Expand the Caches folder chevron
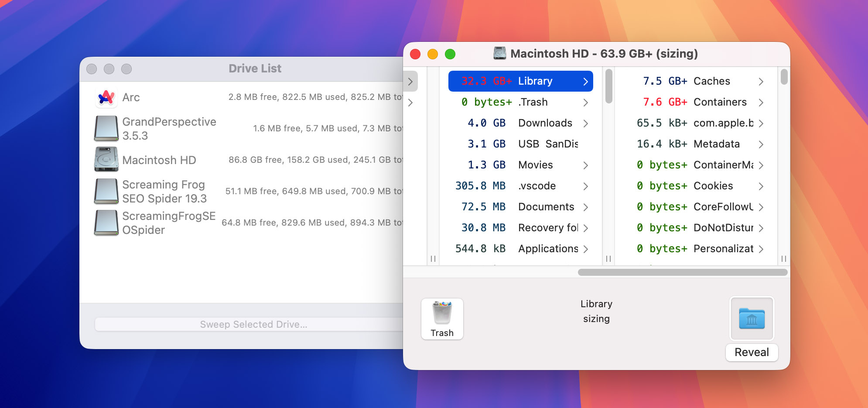 click(761, 82)
